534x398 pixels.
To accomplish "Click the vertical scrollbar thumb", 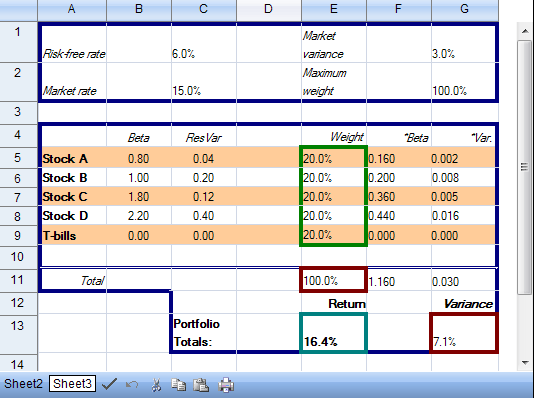I will (x=525, y=167).
